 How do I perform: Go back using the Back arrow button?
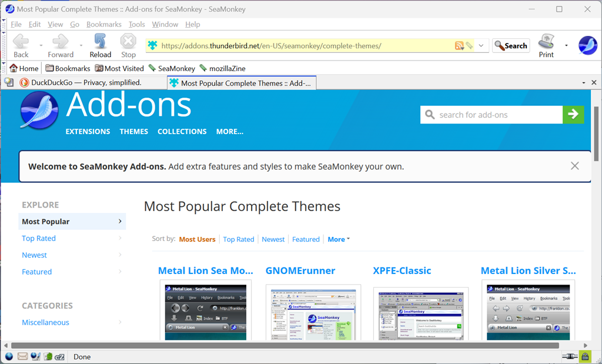coord(21,46)
